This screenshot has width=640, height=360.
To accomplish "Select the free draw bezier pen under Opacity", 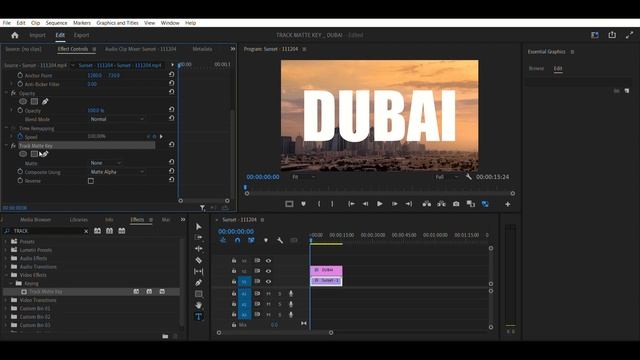I will tap(45, 101).
